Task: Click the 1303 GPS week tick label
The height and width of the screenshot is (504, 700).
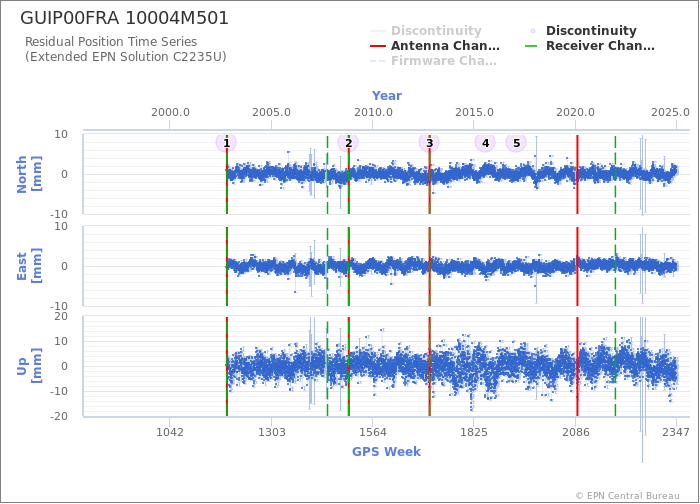Action: (x=271, y=432)
